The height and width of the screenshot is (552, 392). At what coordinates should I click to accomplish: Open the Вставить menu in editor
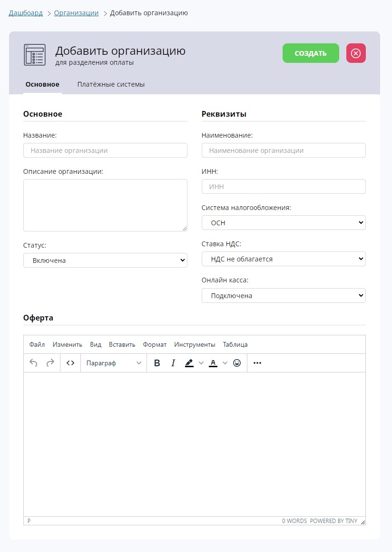click(122, 344)
